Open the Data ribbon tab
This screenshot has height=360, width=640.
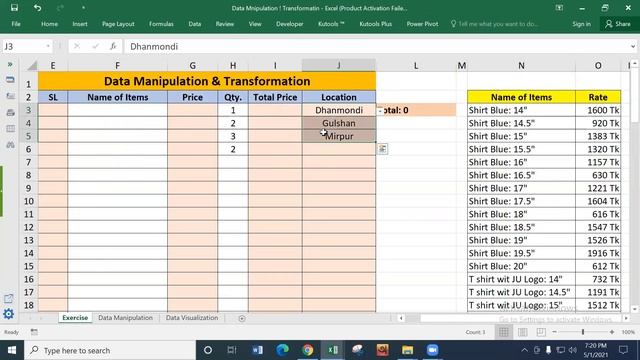click(x=195, y=24)
